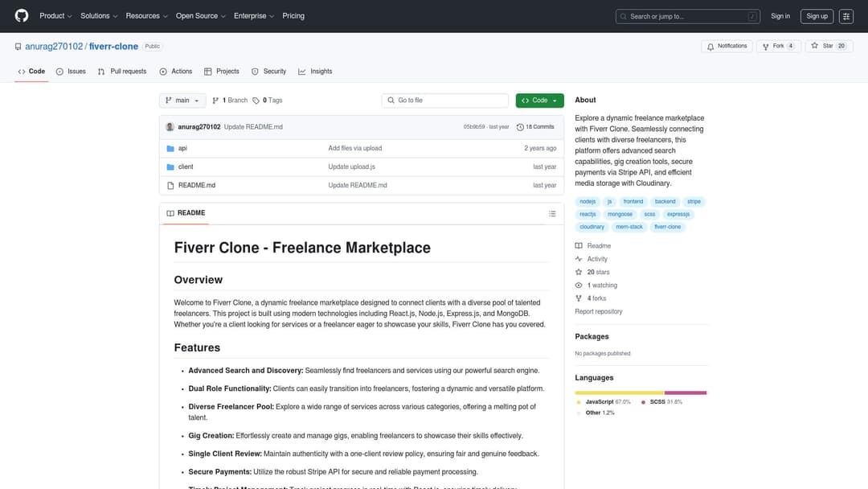Viewport: 868px width, 489px height.
Task: Click the Sign in link
Action: click(x=780, y=16)
